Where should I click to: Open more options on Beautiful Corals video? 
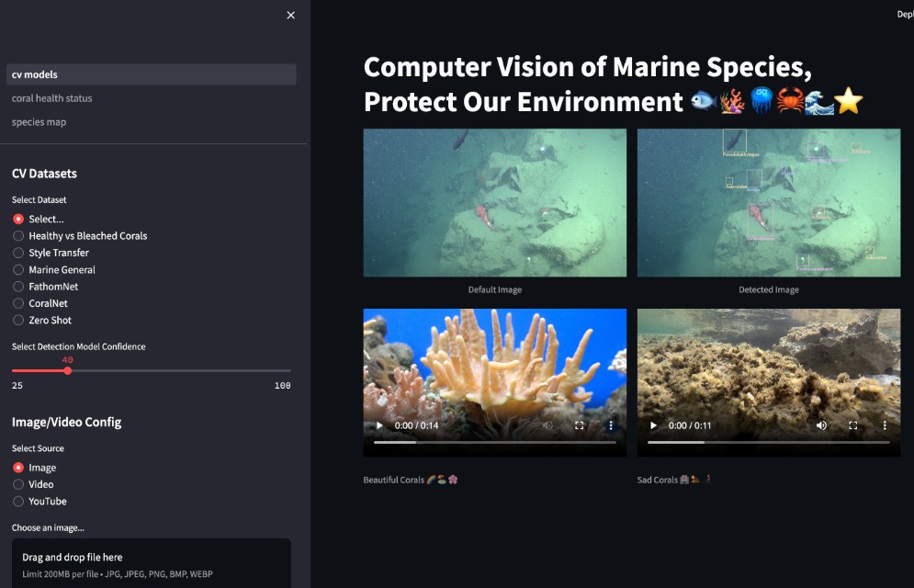[x=611, y=425]
